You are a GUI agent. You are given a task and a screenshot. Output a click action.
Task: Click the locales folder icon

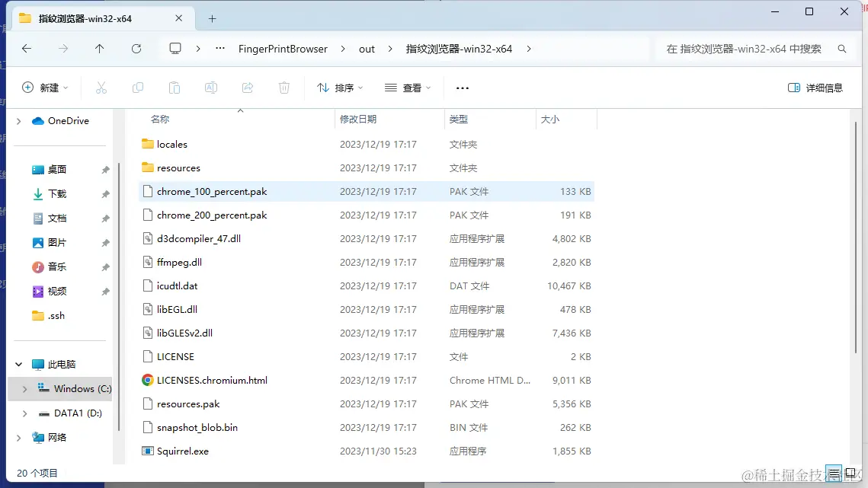(147, 144)
